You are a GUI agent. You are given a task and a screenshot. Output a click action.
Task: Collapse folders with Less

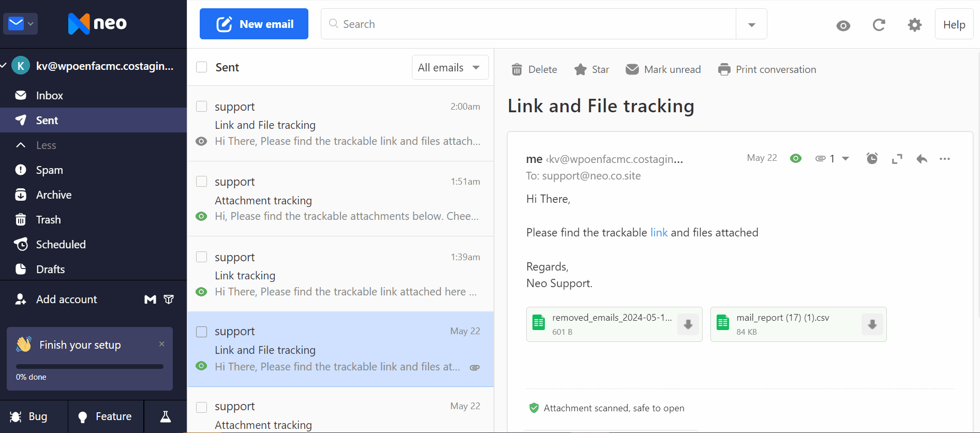93,145
